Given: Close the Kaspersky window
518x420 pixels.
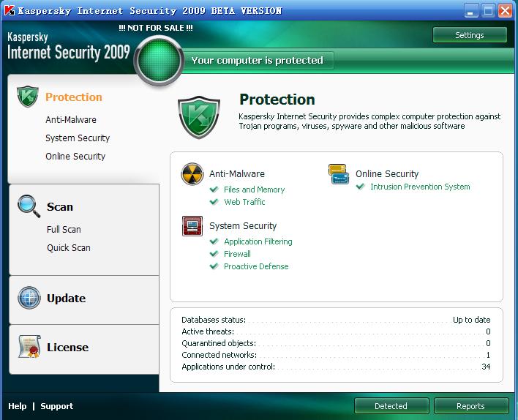Looking at the screenshot, I should pyautogui.click(x=505, y=10).
